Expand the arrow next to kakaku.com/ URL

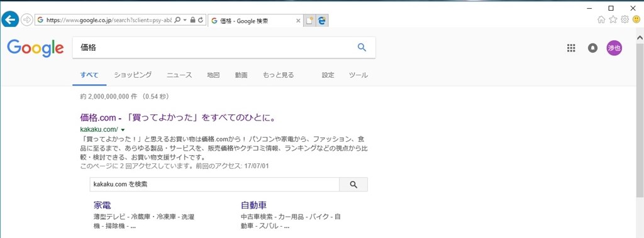pyautogui.click(x=123, y=130)
